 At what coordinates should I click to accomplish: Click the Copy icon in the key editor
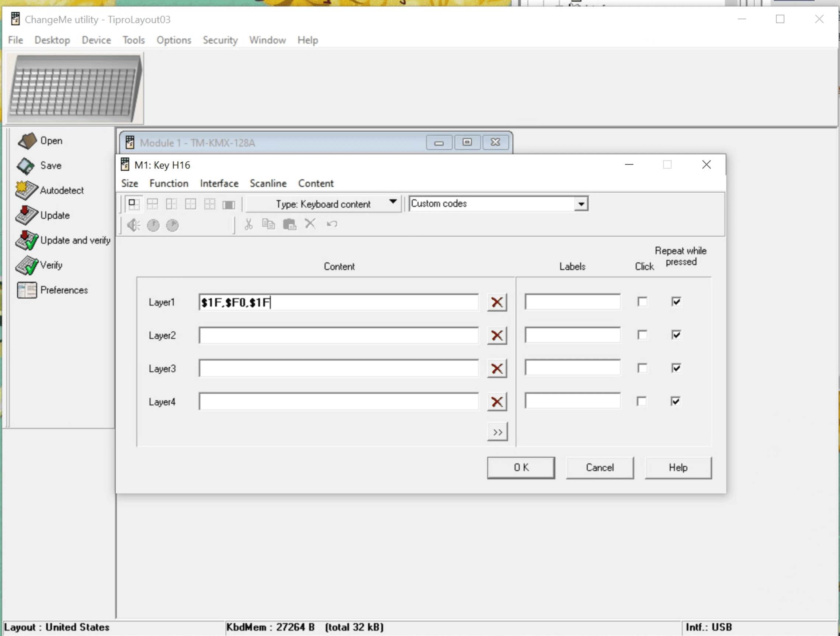269,224
